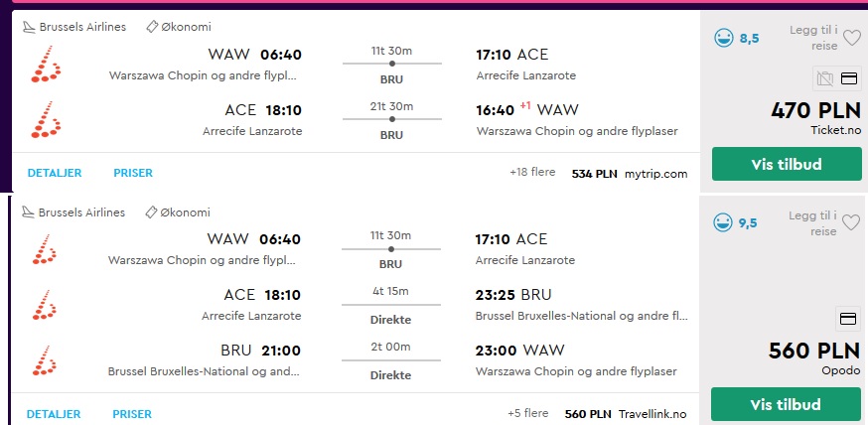Click Vis tilbud for Opodo offer
The height and width of the screenshot is (425, 868).
(x=786, y=404)
